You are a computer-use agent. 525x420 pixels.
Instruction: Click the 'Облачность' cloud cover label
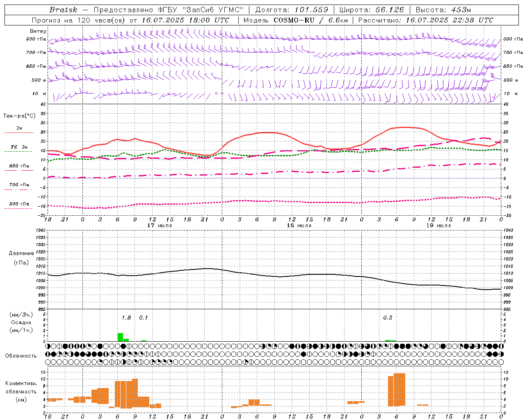tap(21, 356)
